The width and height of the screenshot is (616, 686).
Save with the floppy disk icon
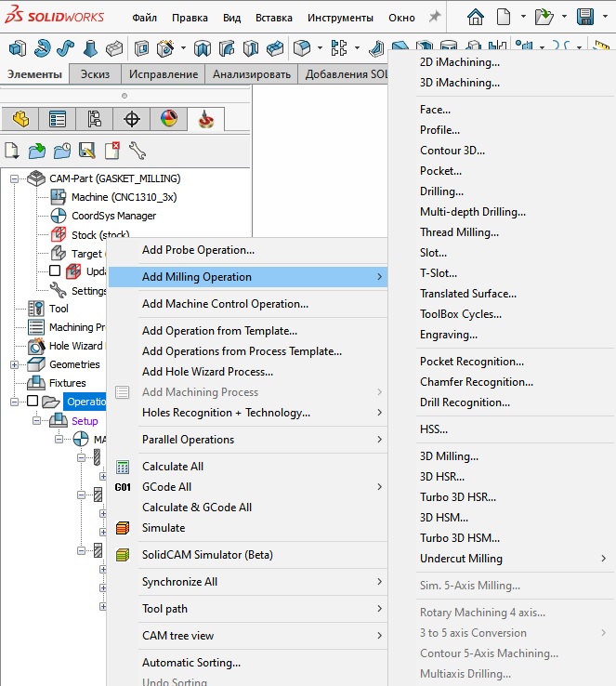[x=585, y=17]
